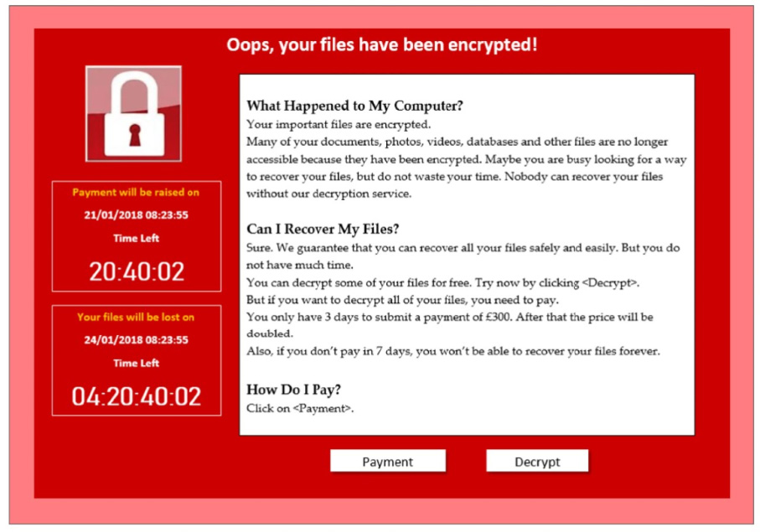
Task: Click 'Time Left' label in upper timer box
Action: click(x=137, y=239)
